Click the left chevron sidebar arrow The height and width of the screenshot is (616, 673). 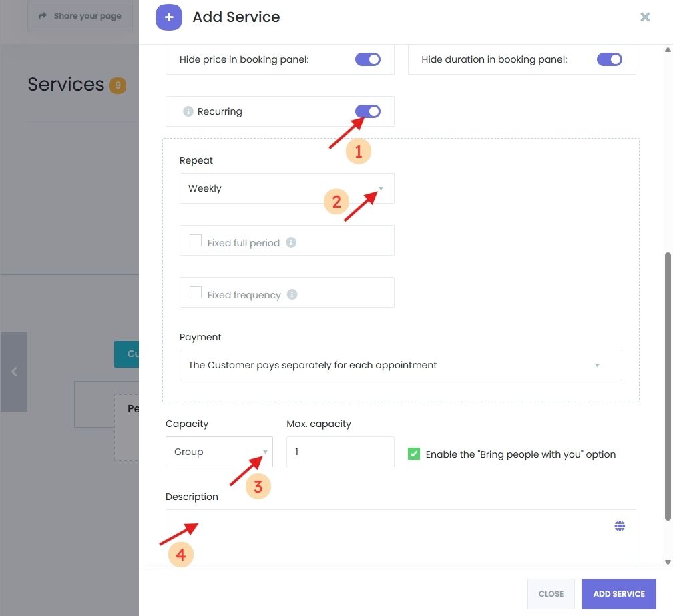[14, 372]
